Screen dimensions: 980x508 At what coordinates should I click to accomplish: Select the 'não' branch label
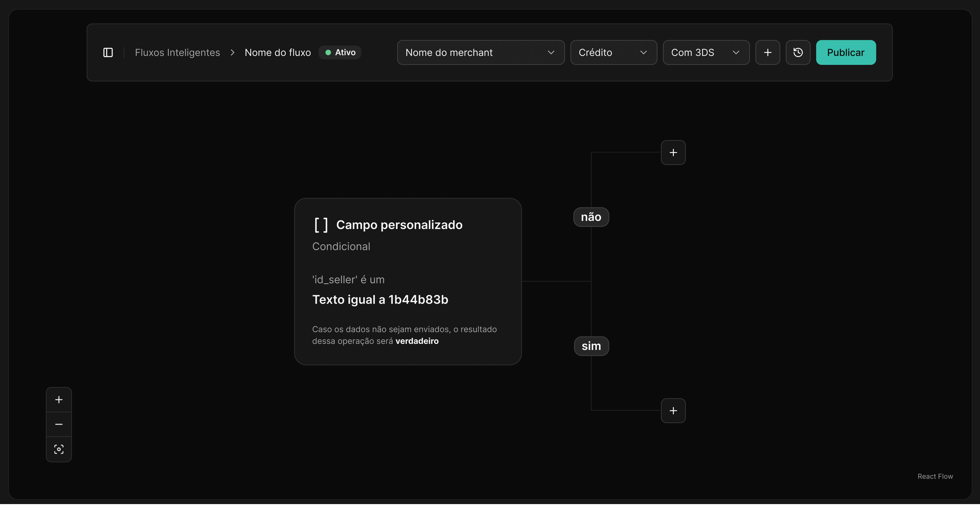click(591, 217)
